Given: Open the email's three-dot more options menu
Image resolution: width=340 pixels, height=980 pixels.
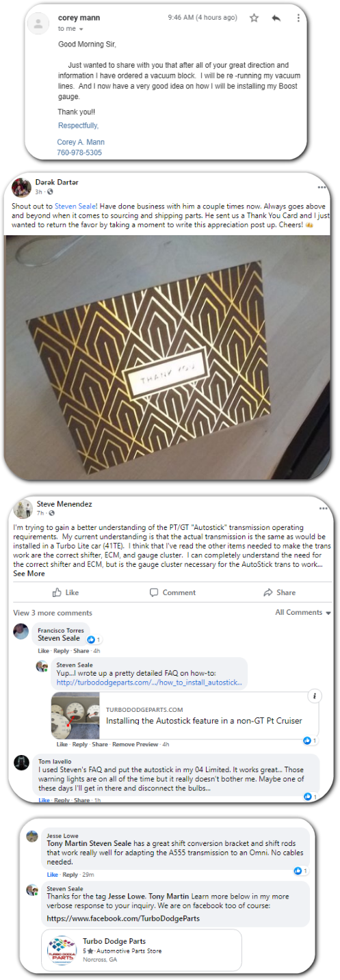Looking at the screenshot, I should coord(298,18).
